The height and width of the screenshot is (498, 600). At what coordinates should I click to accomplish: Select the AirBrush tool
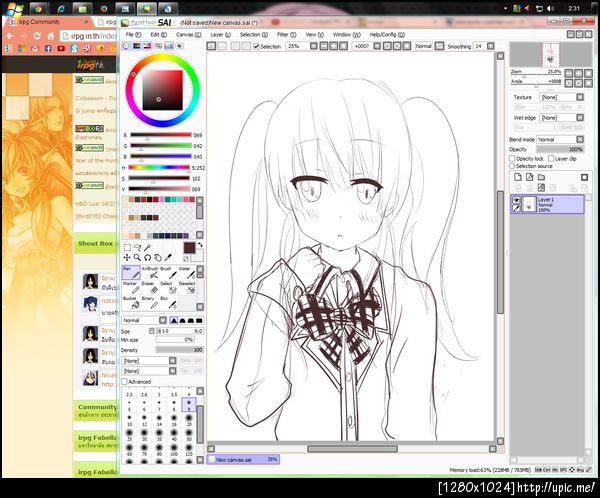coord(150,273)
